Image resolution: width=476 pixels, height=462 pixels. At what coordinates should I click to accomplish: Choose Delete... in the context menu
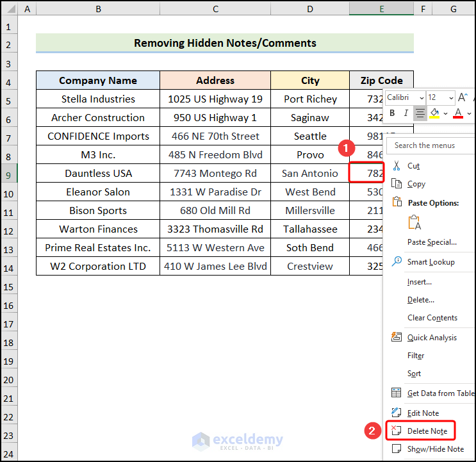[421, 300]
